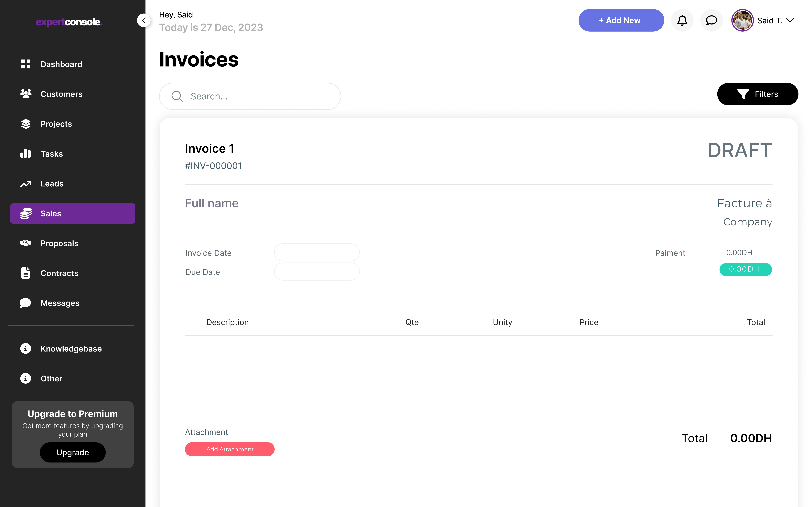Click the Customers people icon
This screenshot has height=507, width=812.
[26, 94]
